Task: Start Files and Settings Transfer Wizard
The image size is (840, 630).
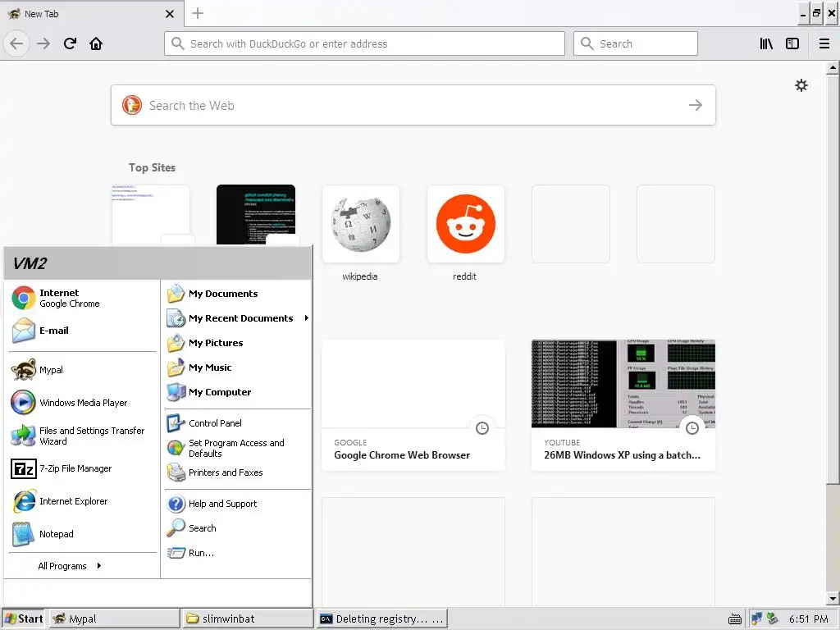Action: pyautogui.click(x=83, y=436)
